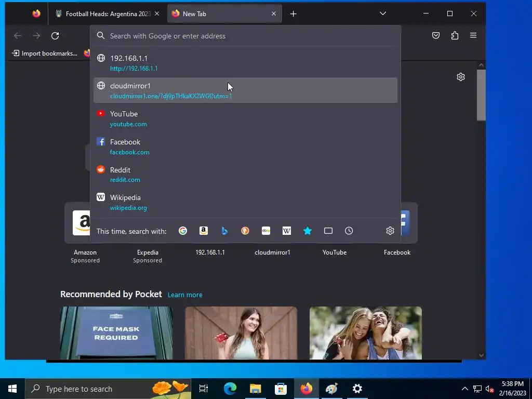532x399 pixels.
Task: Go back to previous page
Action: click(x=18, y=36)
